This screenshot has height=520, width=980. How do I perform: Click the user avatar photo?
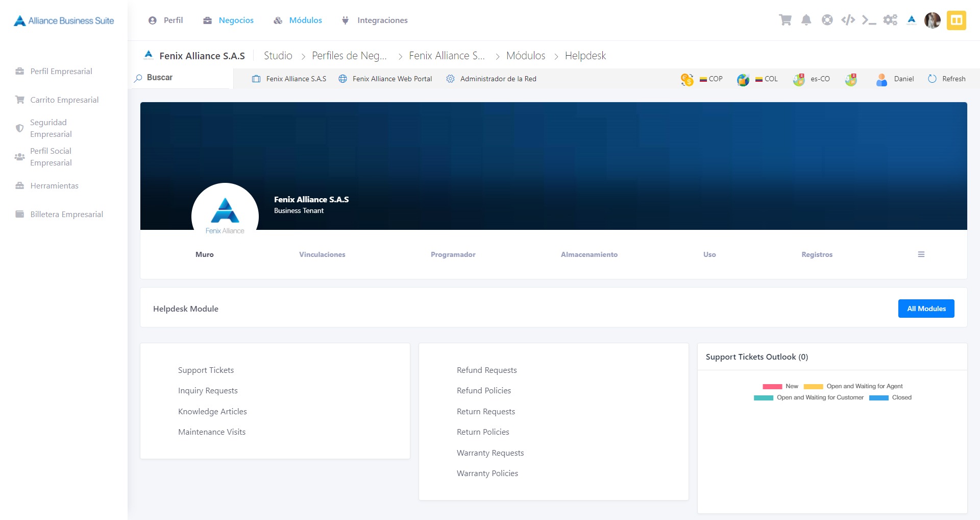click(932, 20)
